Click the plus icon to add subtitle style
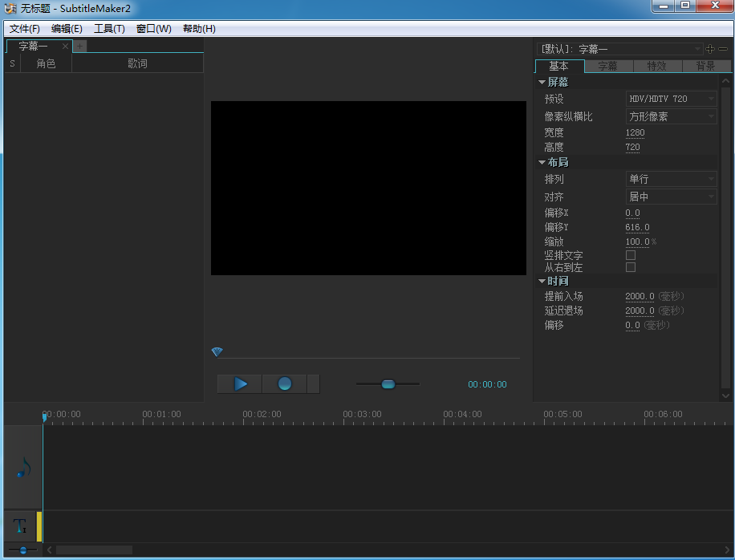The width and height of the screenshot is (735, 560). pos(710,49)
